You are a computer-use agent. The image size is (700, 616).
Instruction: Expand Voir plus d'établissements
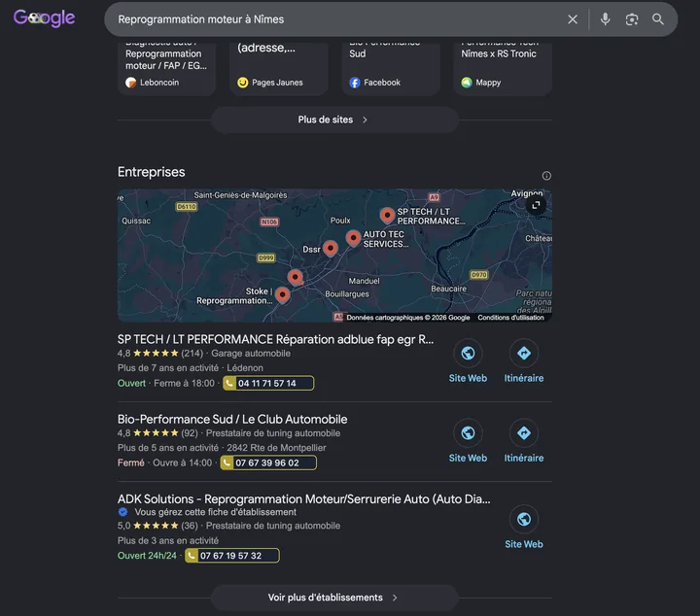[x=334, y=598]
